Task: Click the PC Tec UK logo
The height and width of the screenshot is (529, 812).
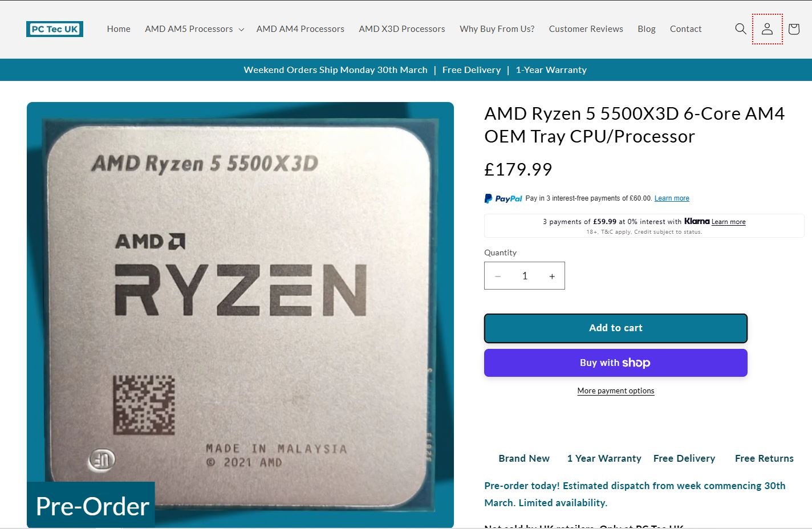Action: pyautogui.click(x=55, y=29)
